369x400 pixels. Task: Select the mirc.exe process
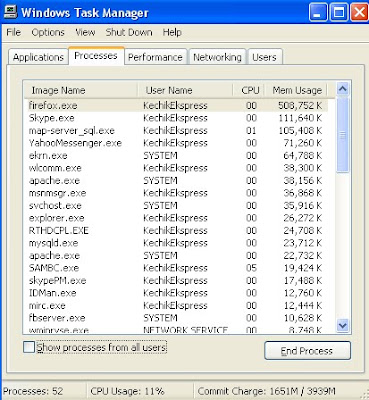(x=176, y=306)
